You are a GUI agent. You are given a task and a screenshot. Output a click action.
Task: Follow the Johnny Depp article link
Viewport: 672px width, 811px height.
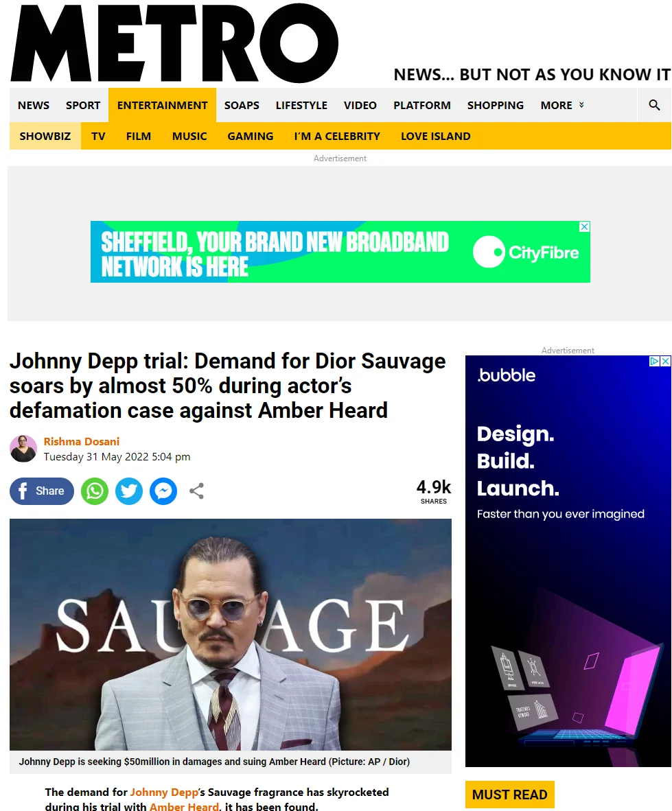(164, 792)
